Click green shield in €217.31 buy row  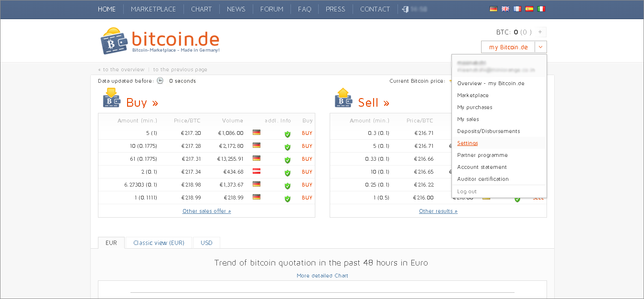point(288,160)
